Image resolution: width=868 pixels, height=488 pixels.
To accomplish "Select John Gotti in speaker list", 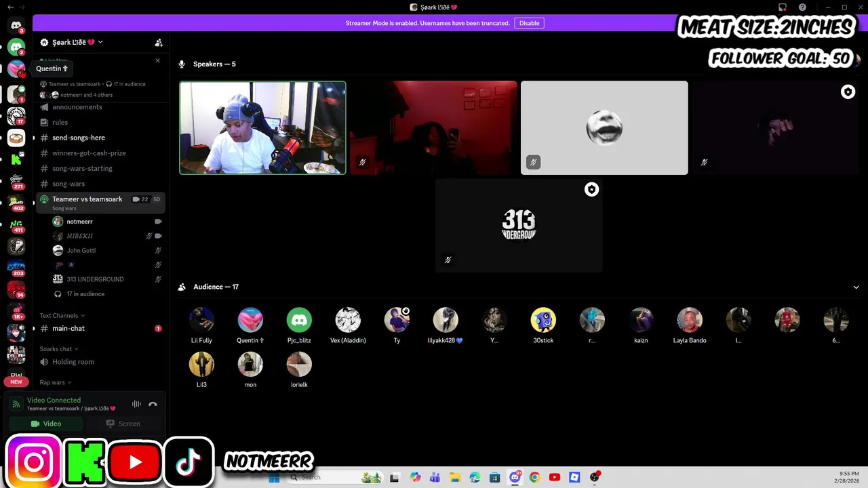I will tap(107, 250).
